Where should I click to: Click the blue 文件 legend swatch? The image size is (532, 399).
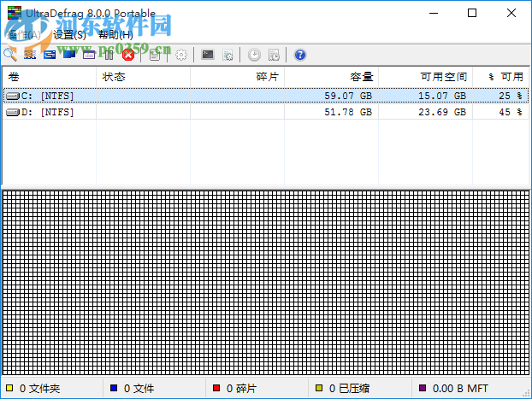pyautogui.click(x=114, y=388)
